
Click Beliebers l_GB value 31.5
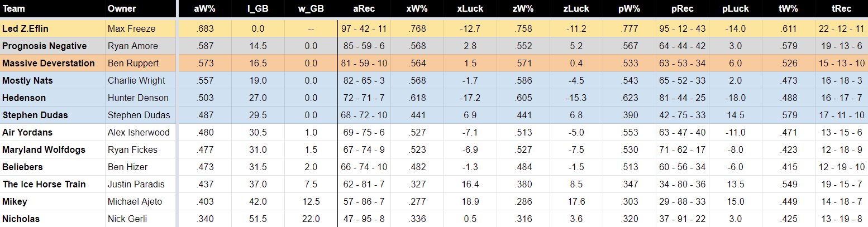click(x=257, y=167)
